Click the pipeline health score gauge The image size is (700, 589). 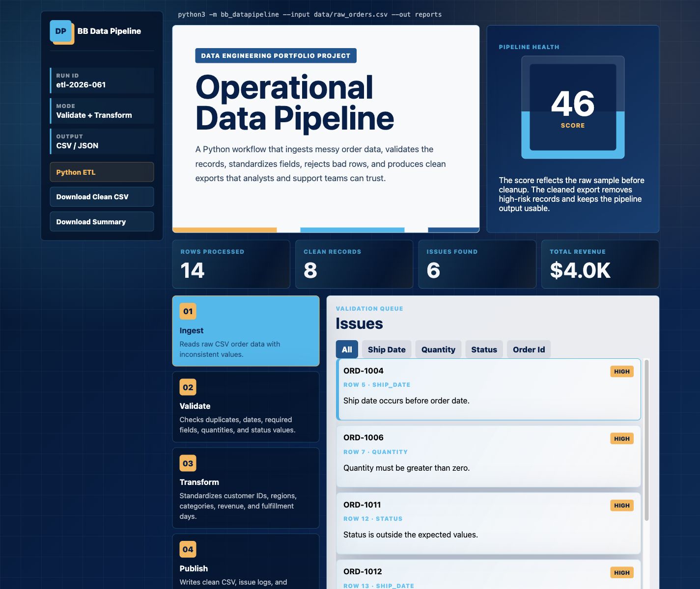coord(573,107)
